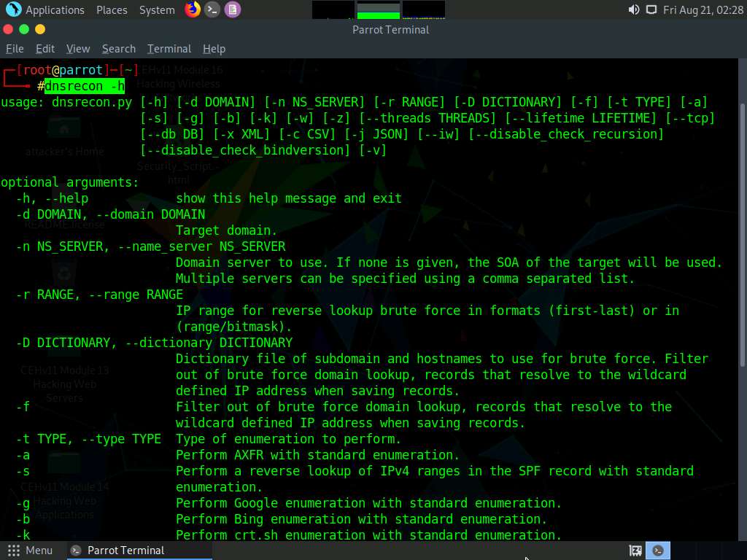Click 'Perform Google enumeration' description line
Viewport: 747px width, 560px height.
tap(368, 503)
